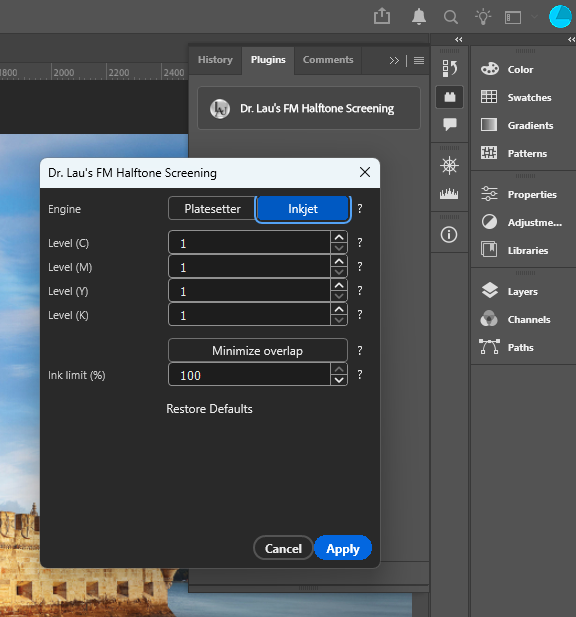The width and height of the screenshot is (576, 617).
Task: Switch to the History tab
Action: 215,60
